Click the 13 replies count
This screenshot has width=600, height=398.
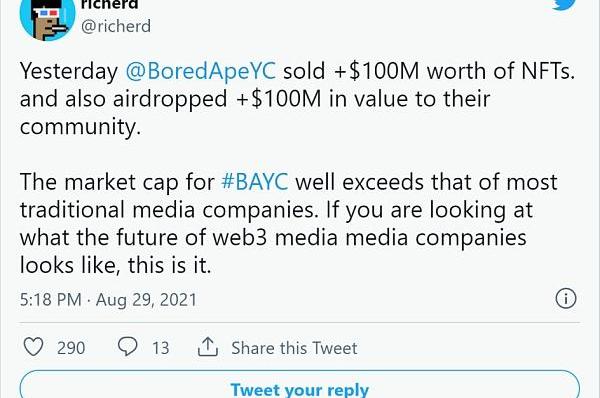[x=161, y=348]
